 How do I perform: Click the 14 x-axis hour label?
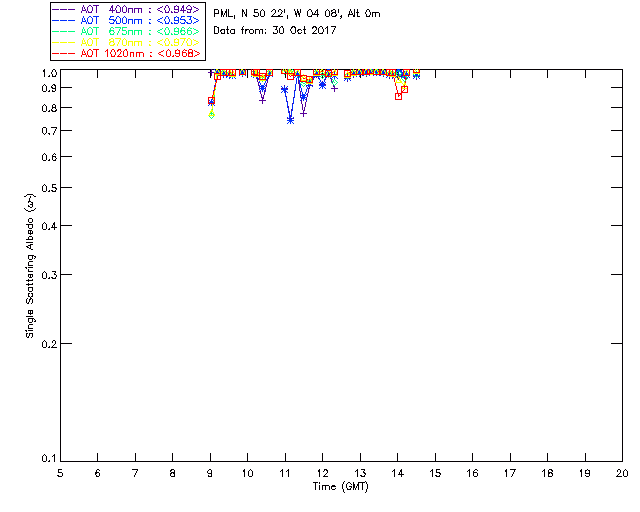[398, 473]
